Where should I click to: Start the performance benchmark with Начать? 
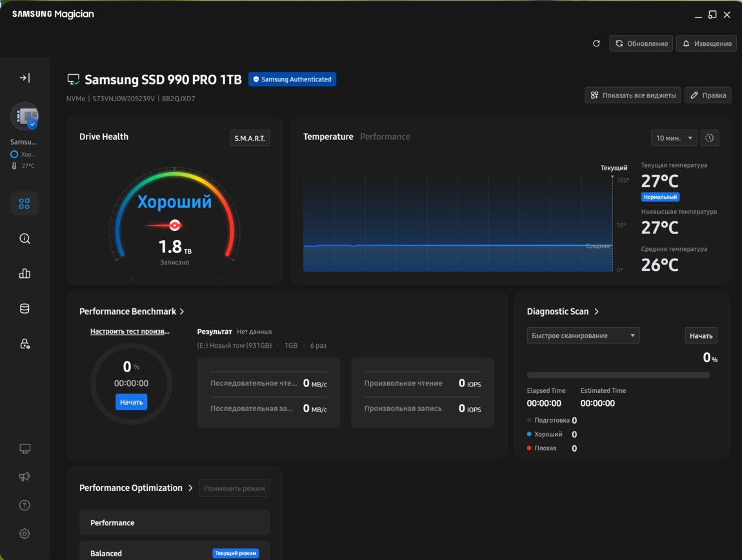pyautogui.click(x=131, y=402)
